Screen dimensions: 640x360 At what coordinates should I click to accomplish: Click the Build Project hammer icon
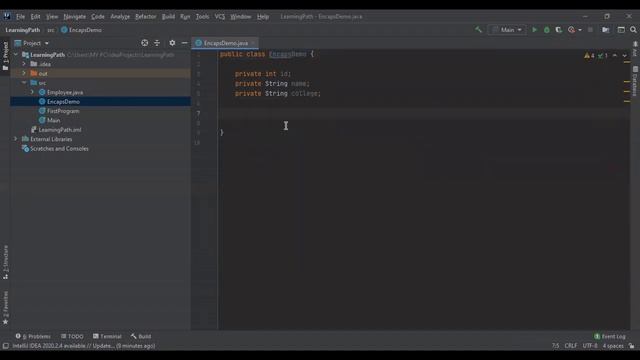click(x=478, y=30)
